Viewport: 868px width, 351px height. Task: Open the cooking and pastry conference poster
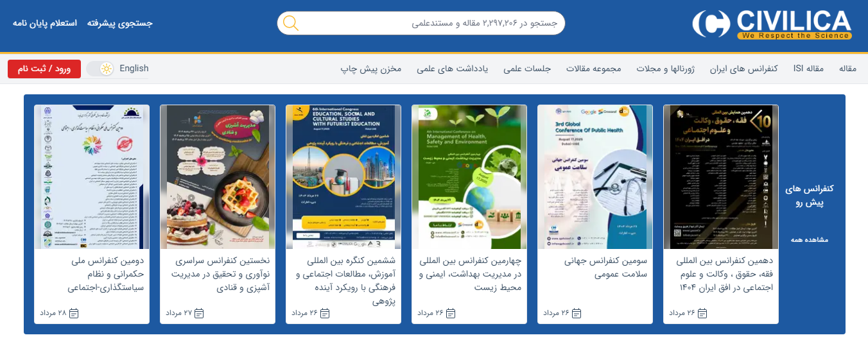(218, 176)
